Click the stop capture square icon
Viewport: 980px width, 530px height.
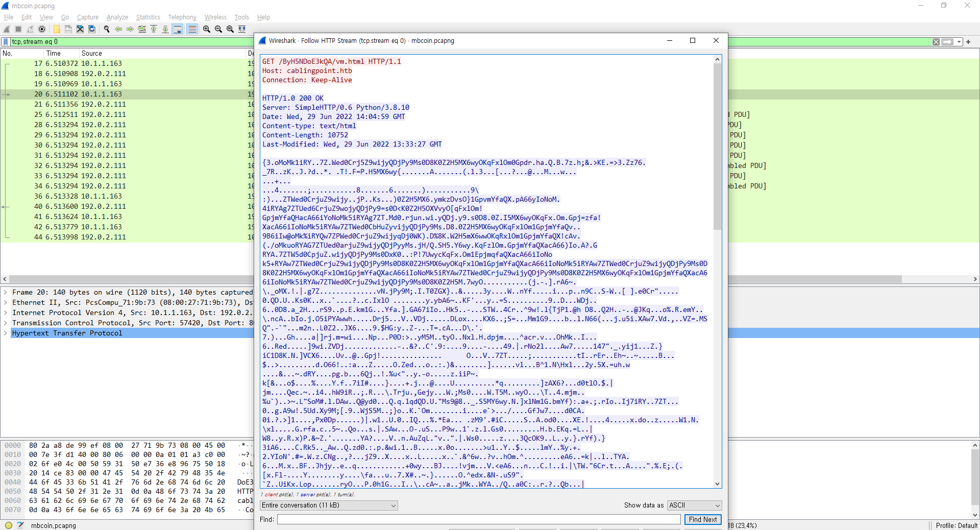18,29
